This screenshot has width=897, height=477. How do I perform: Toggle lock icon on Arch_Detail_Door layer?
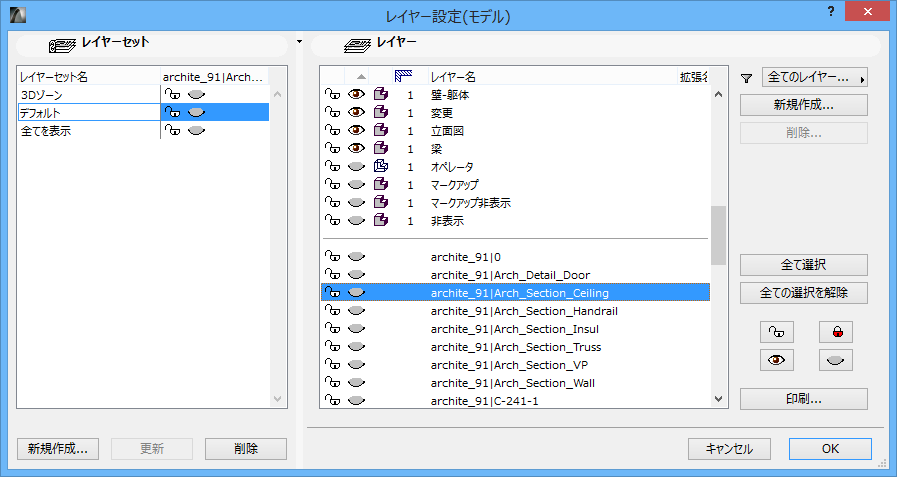[332, 275]
